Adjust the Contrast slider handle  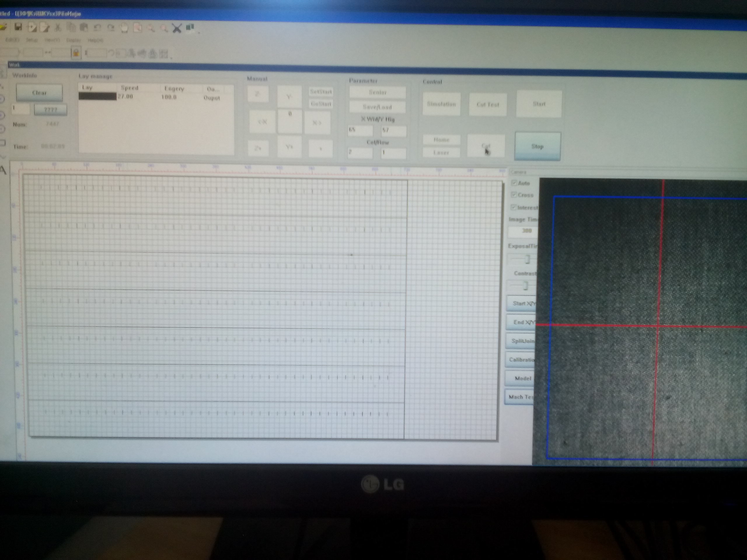(525, 286)
